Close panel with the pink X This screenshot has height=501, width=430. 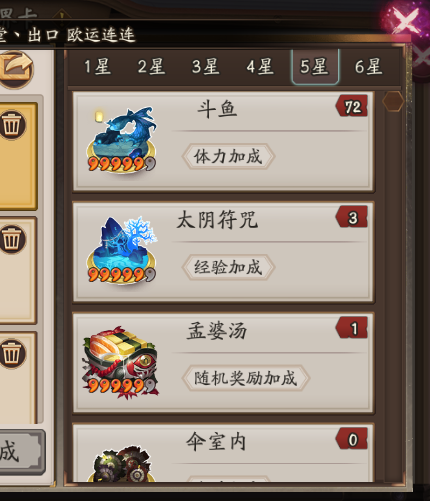pos(404,21)
